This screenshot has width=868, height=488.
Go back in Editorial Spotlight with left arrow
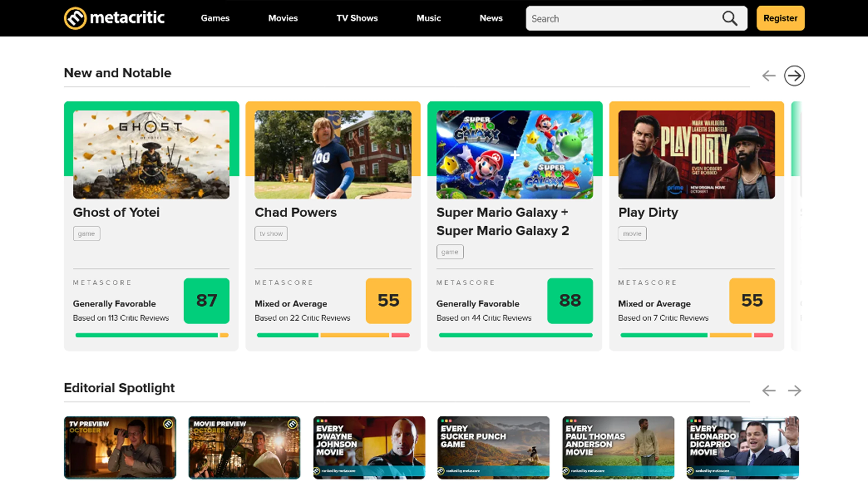769,391
